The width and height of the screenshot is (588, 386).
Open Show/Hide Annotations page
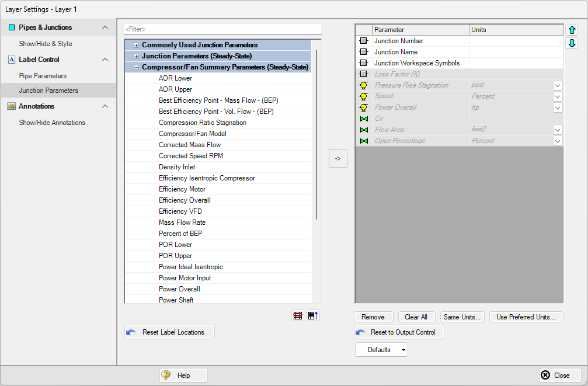pyautogui.click(x=52, y=123)
